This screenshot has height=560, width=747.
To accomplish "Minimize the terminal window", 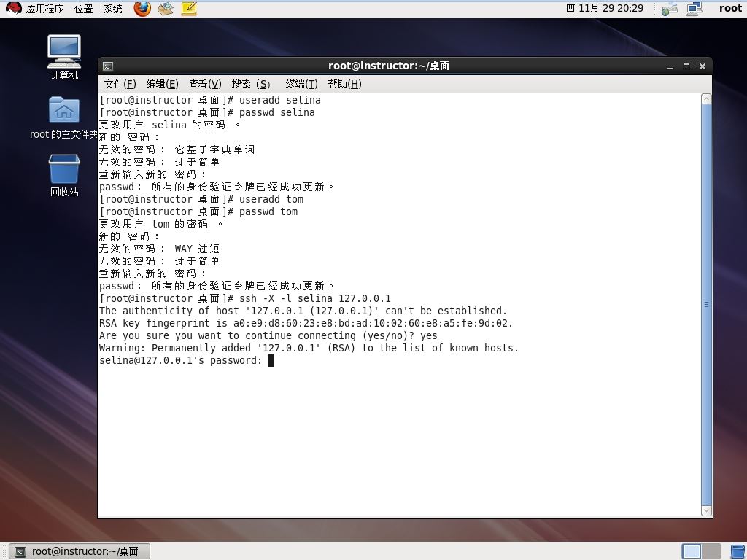I will [670, 66].
